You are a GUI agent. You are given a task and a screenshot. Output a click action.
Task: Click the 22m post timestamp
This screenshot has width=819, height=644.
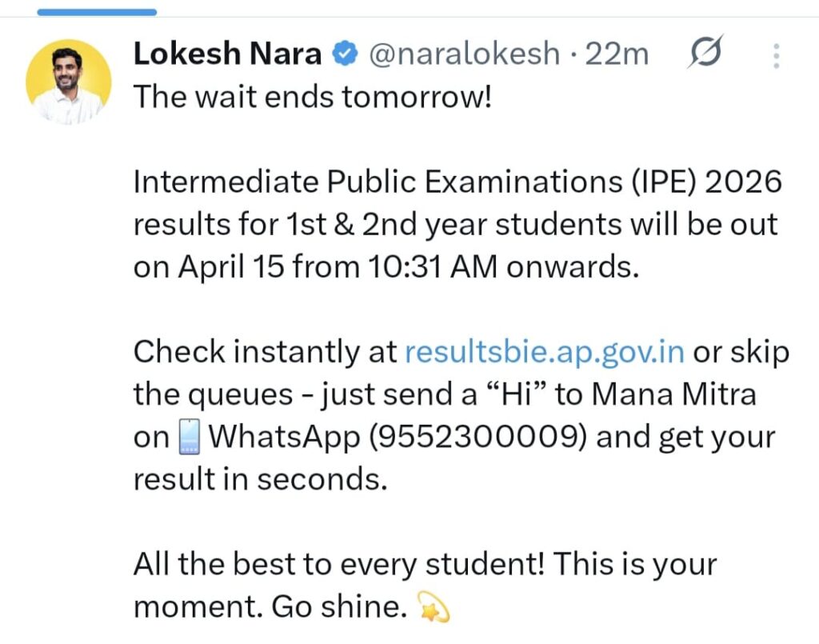617,54
